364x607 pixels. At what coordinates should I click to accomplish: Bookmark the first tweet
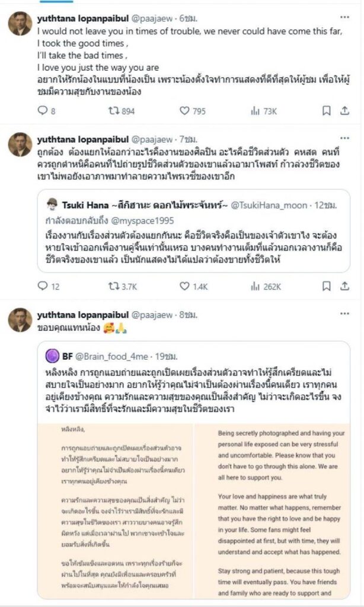tap(326, 111)
